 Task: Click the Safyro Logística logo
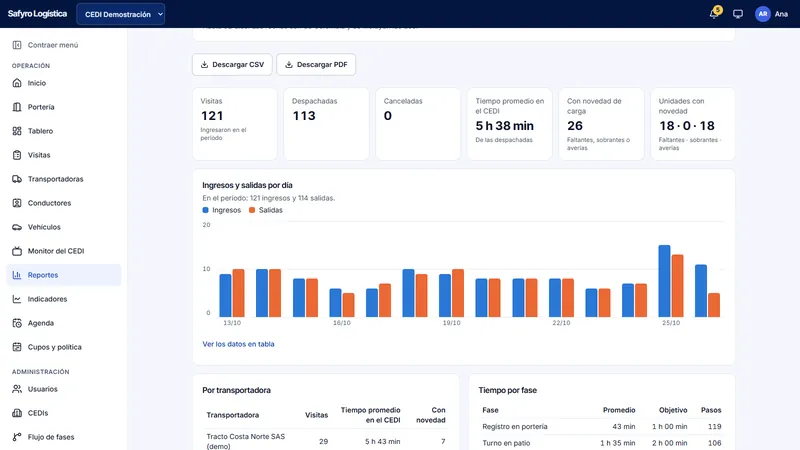[x=37, y=14]
